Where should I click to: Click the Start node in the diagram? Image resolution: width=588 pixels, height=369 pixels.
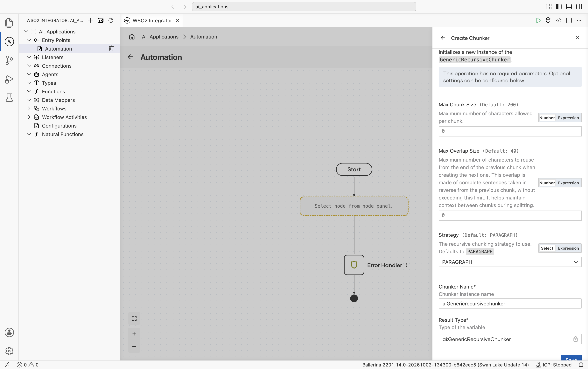point(354,169)
